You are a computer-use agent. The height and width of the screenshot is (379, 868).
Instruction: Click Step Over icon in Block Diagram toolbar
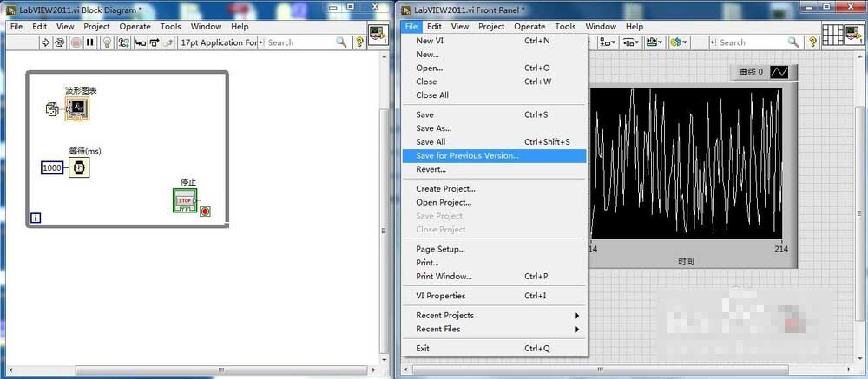tap(155, 42)
